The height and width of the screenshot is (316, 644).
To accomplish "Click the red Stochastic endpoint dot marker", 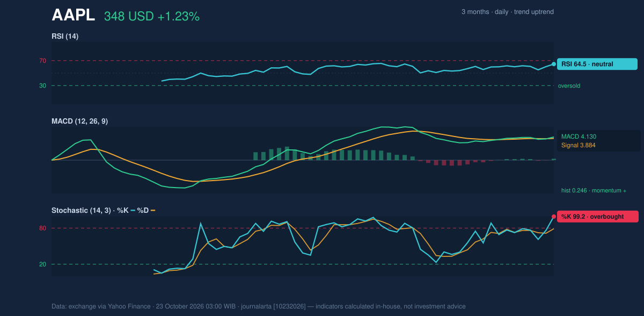I will pos(554,217).
